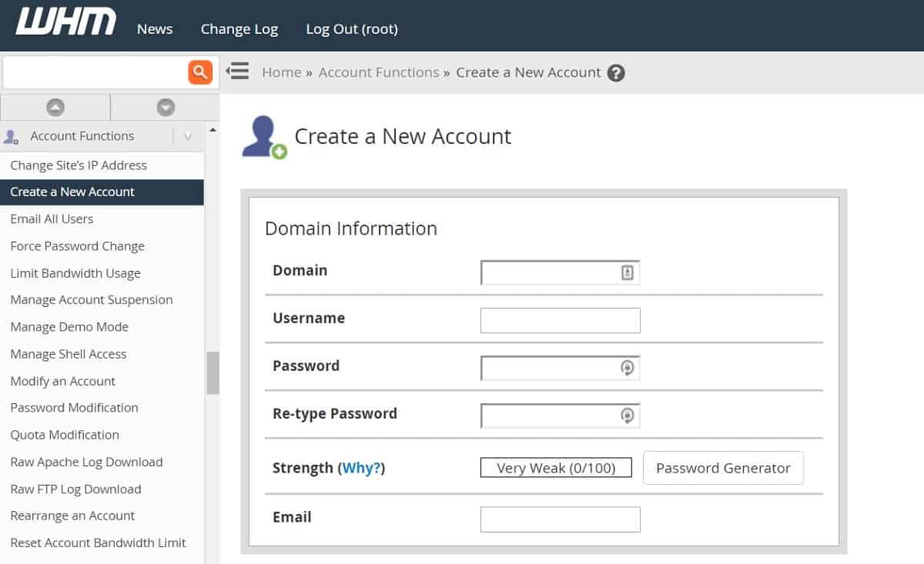The height and width of the screenshot is (564, 924).
Task: Click the Very Weak password strength meter
Action: (x=556, y=467)
